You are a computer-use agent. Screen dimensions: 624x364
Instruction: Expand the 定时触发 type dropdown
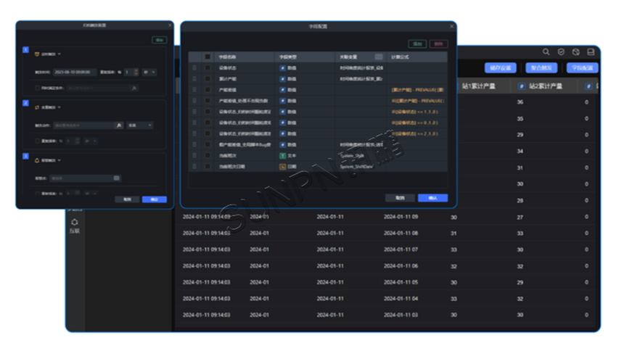coord(59,54)
